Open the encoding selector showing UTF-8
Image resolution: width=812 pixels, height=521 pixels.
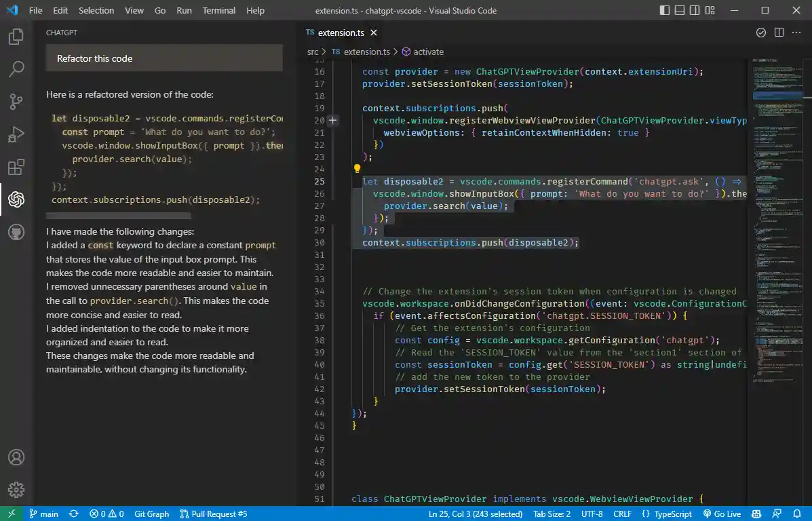tap(591, 514)
